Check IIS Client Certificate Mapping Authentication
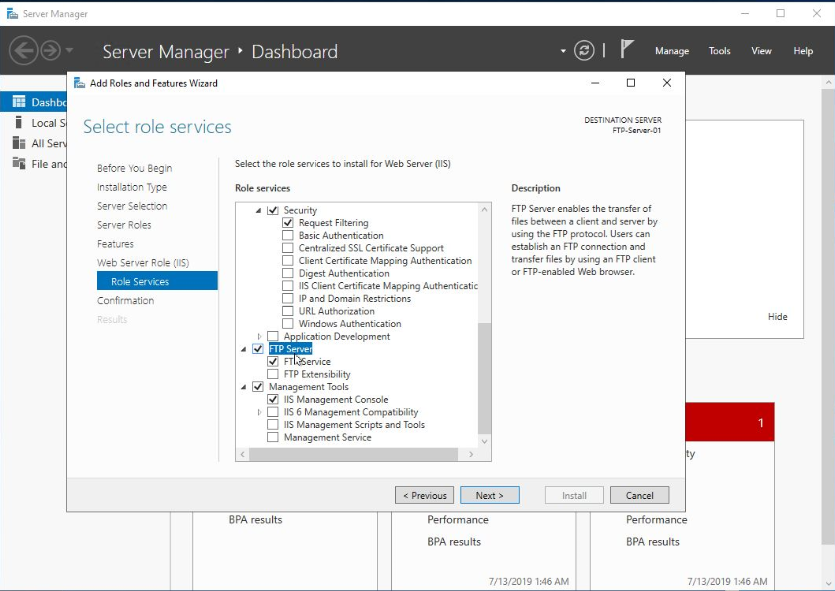835x591 pixels. (x=288, y=286)
